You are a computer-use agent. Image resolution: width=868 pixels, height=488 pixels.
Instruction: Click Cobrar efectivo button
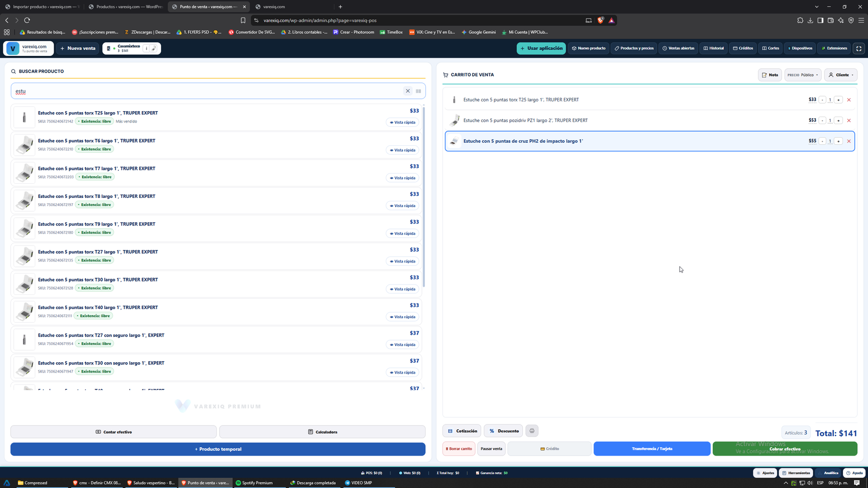pyautogui.click(x=785, y=449)
